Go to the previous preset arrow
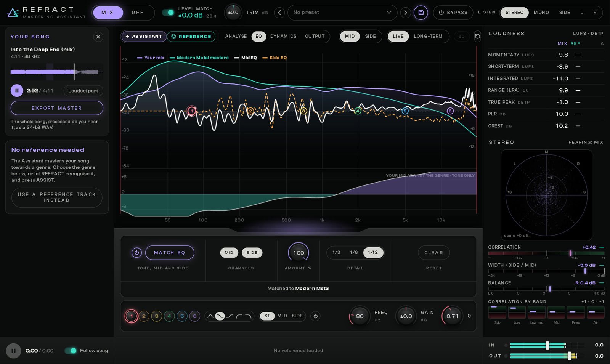 [x=279, y=13]
